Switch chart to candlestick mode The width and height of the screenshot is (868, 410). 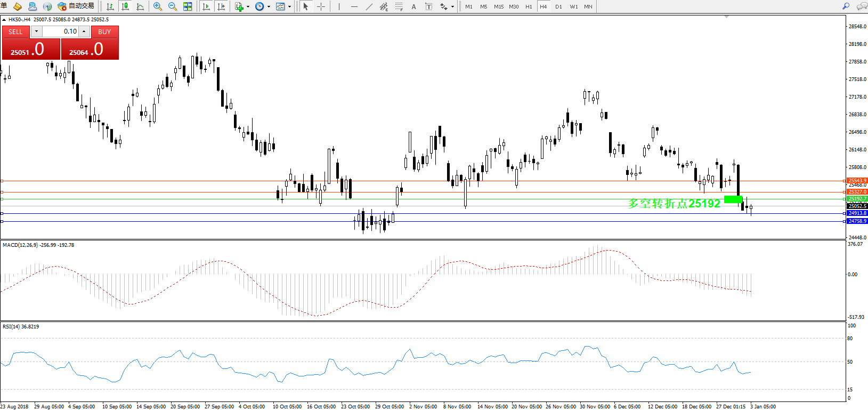tap(125, 6)
